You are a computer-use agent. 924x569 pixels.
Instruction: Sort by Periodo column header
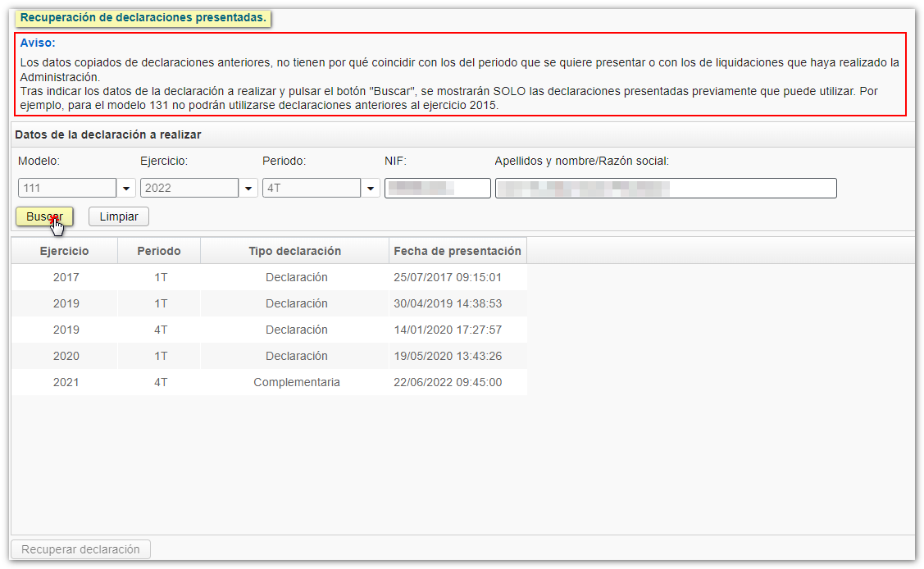coord(159,251)
